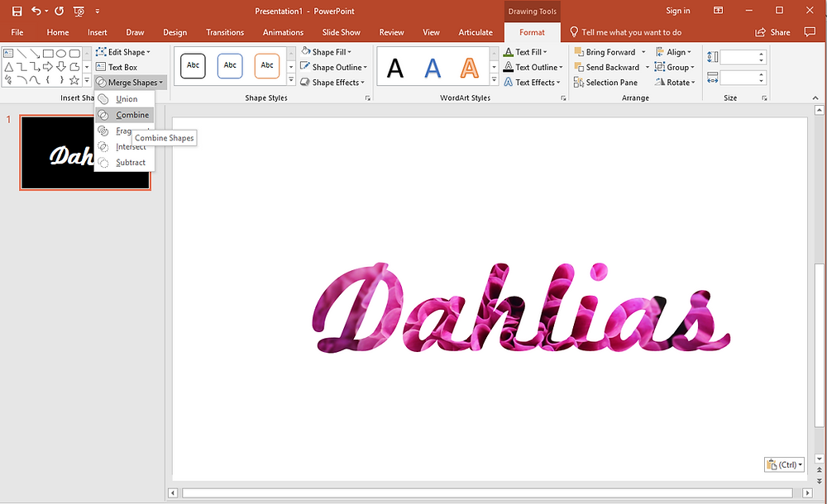This screenshot has height=504, width=827.
Task: Open the Shape Fill dropdown
Action: [327, 52]
